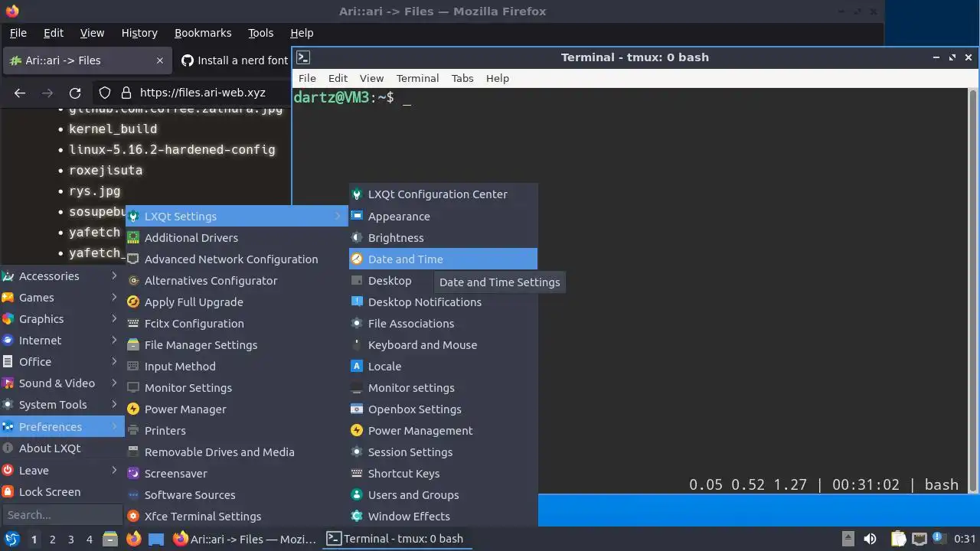Click the Power Manager icon

pos(133,409)
